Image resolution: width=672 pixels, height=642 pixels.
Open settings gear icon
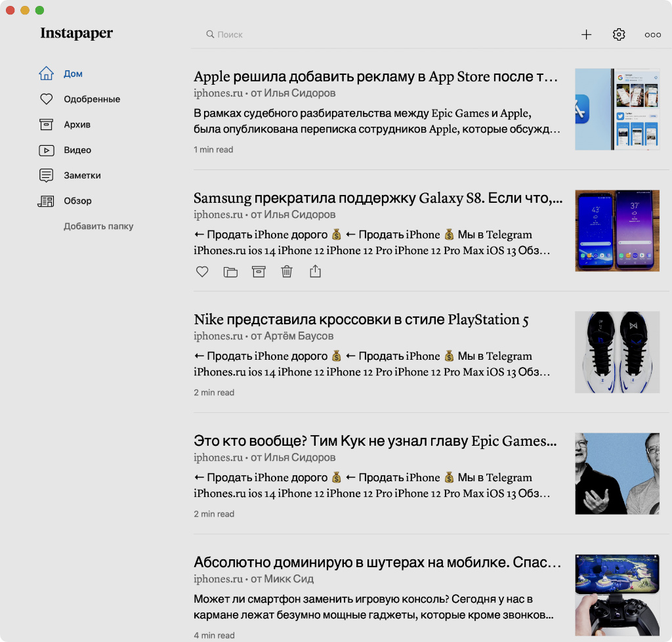(619, 35)
